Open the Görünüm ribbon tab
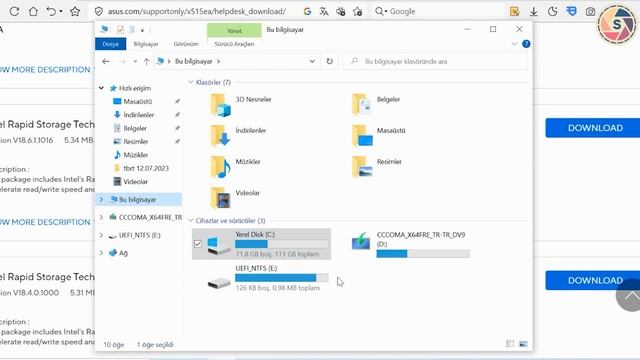The width and height of the screenshot is (640, 360). point(186,44)
